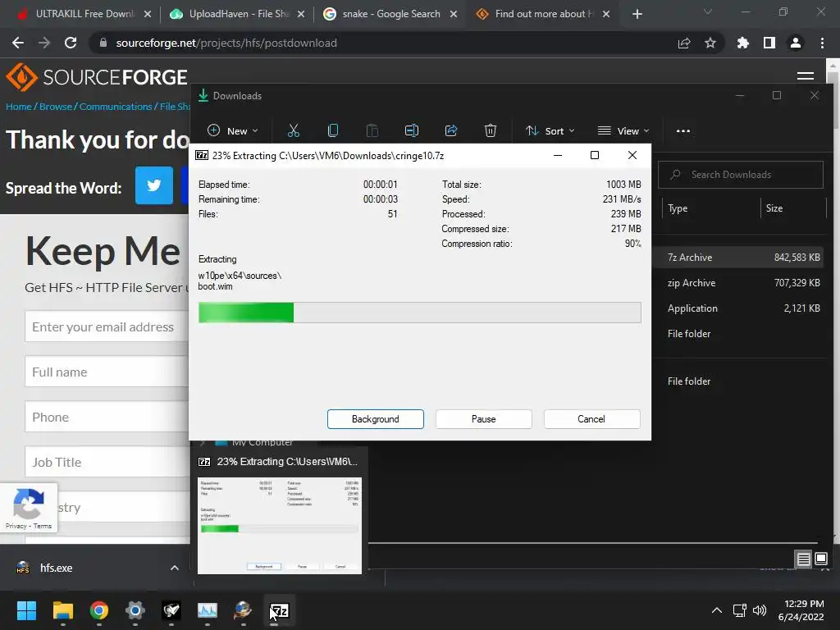Click the Phone field
Screen dimensions: 840x630
pos(107,416)
